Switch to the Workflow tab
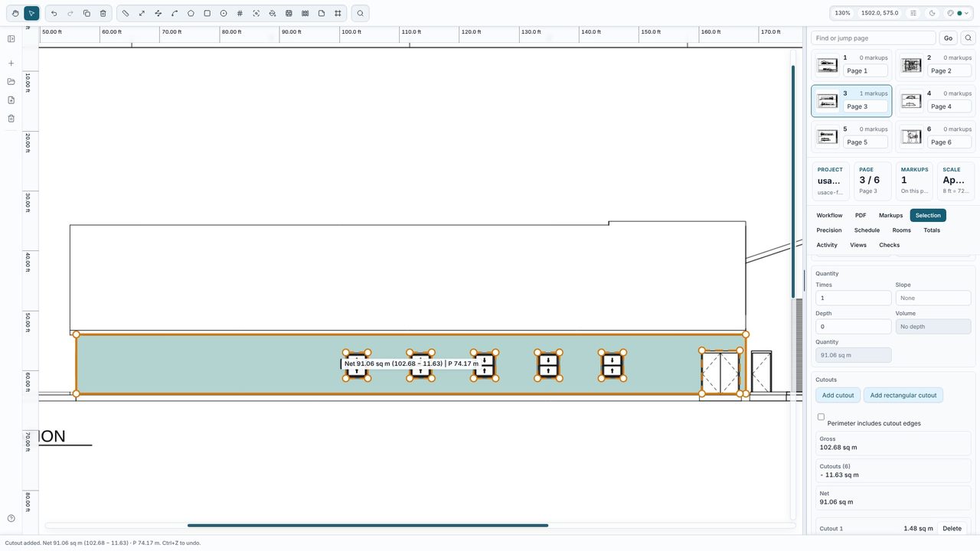 [829, 216]
